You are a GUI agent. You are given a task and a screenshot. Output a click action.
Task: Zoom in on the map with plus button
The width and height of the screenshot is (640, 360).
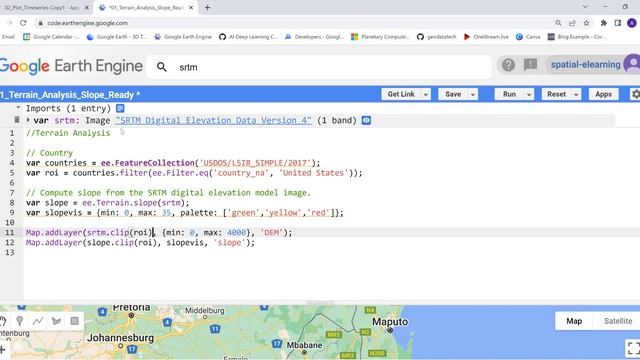pyautogui.click(x=3, y=350)
